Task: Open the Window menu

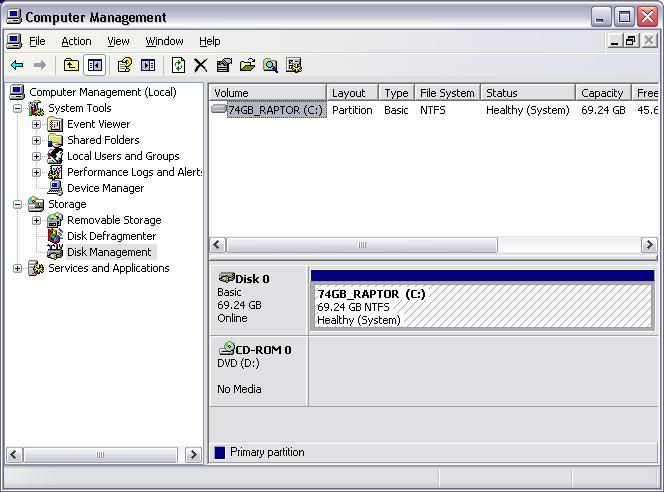Action: click(x=164, y=41)
